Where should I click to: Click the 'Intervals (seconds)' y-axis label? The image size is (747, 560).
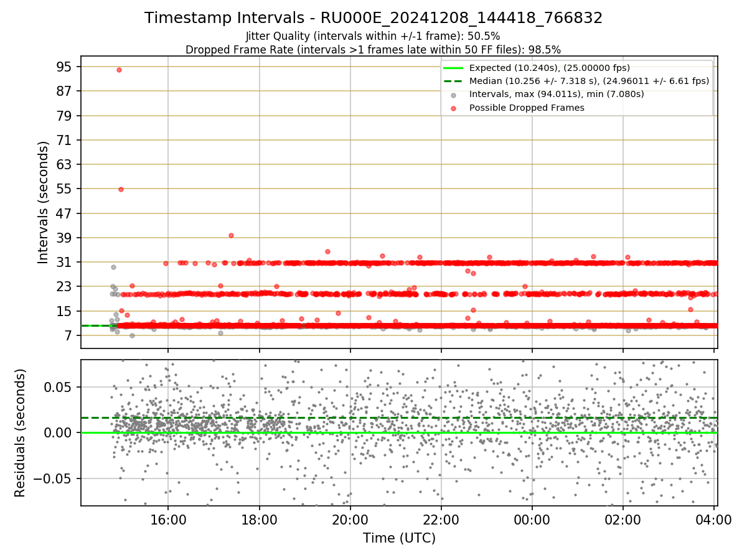pos(43,202)
